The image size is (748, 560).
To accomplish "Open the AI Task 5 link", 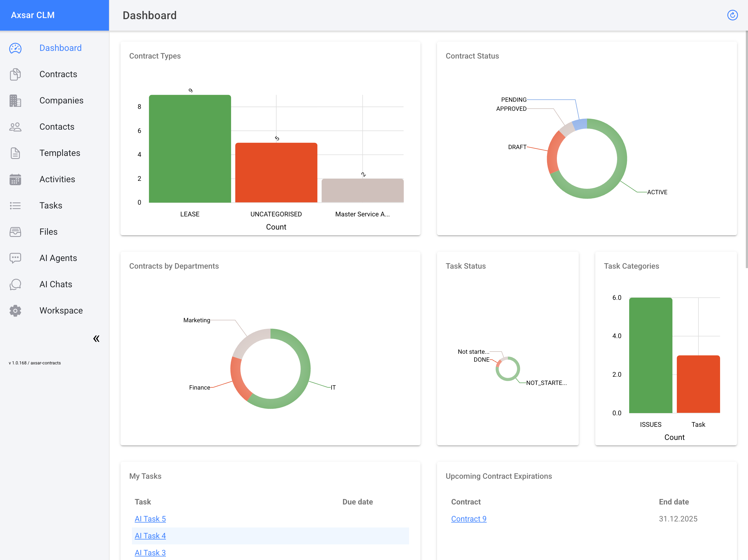I will (x=150, y=519).
